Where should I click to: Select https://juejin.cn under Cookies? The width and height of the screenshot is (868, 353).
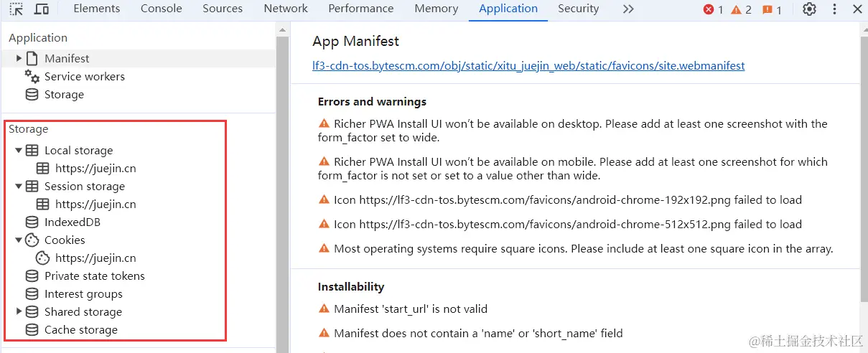[95, 258]
